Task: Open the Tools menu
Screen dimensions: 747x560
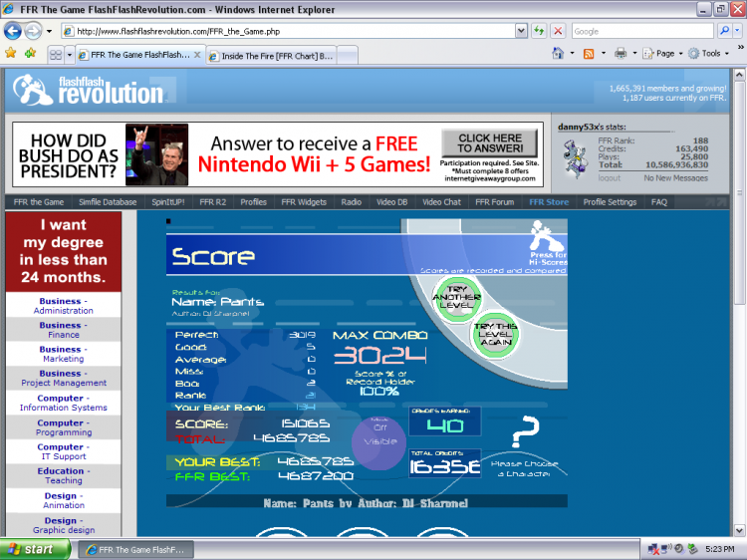Action: click(x=709, y=54)
